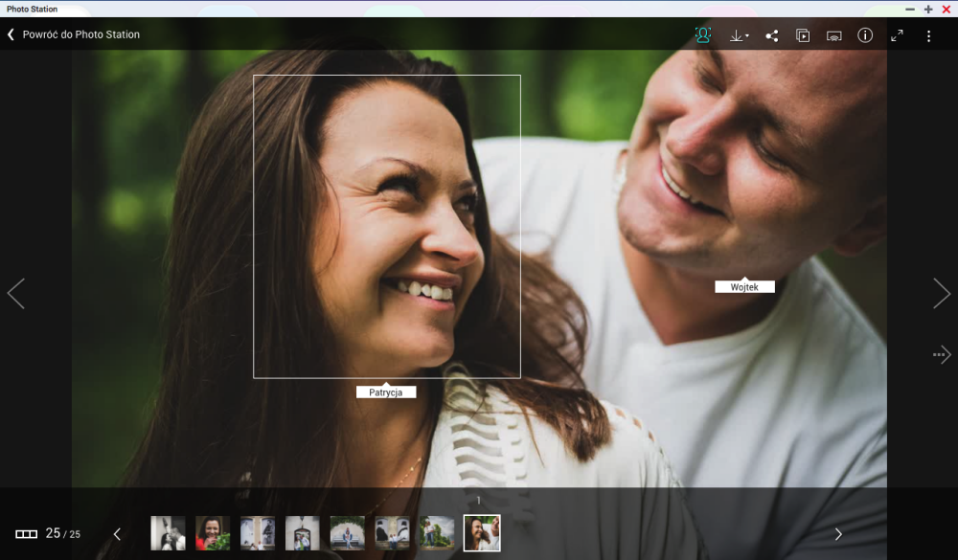Viewport: 958px width, 560px height.
Task: Close the Photo Station window
Action: 947,10
